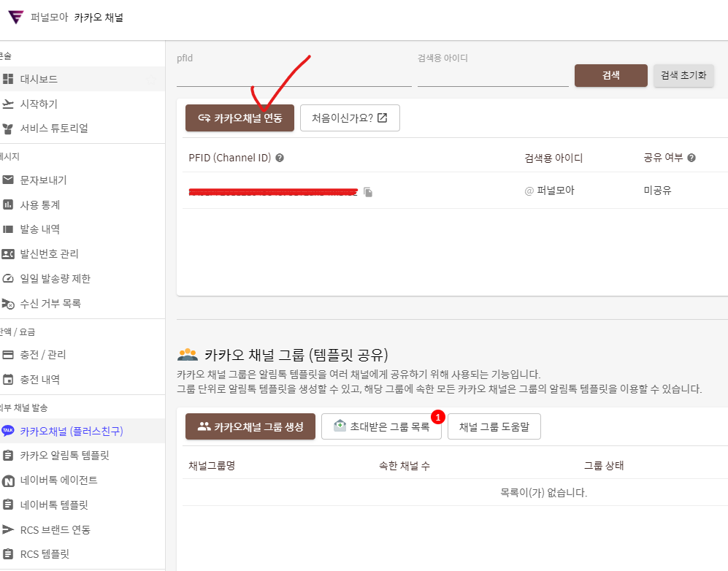
Task: Click the 목록이(가) 없습니다. message
Action: tap(544, 493)
